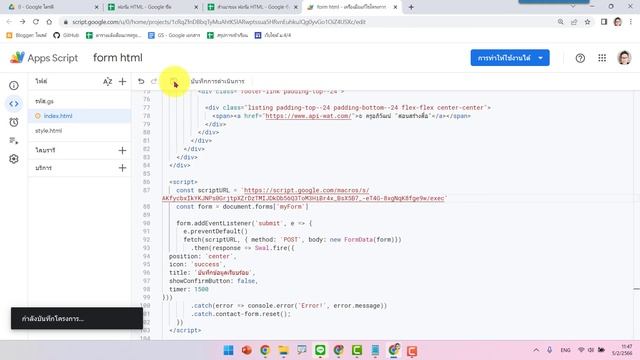Click the e.preventDefault() code line
The height and width of the screenshot is (360, 640).
(x=216, y=231)
